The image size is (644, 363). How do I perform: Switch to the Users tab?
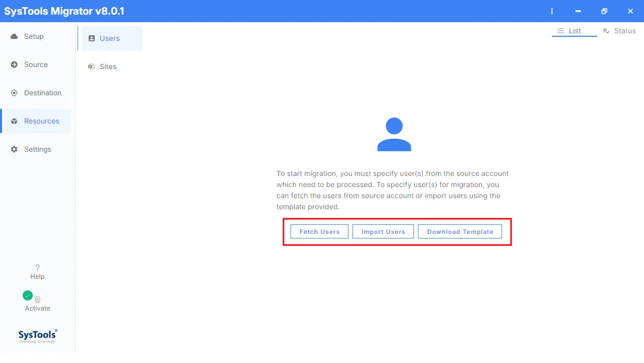(112, 38)
